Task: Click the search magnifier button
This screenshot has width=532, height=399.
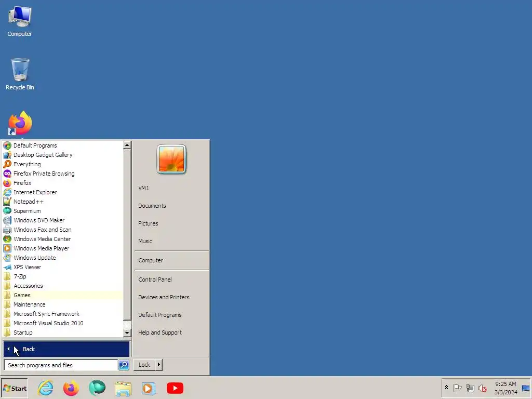Action: pos(124,365)
